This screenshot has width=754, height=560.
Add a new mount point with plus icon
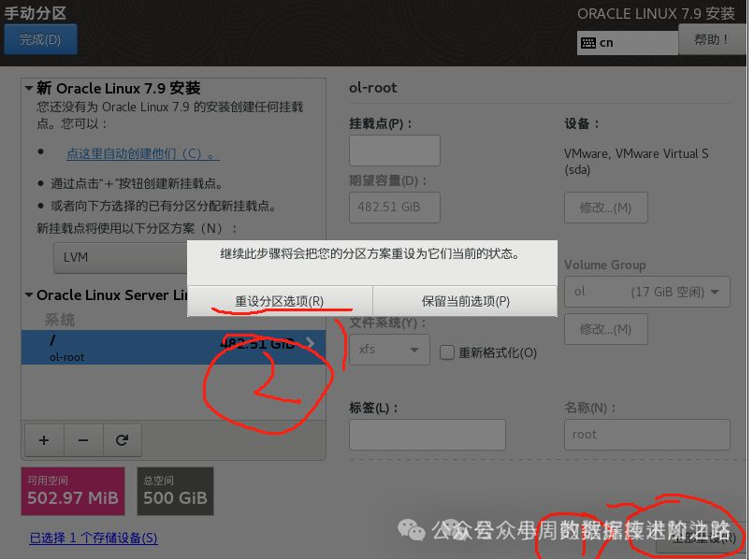(x=44, y=439)
